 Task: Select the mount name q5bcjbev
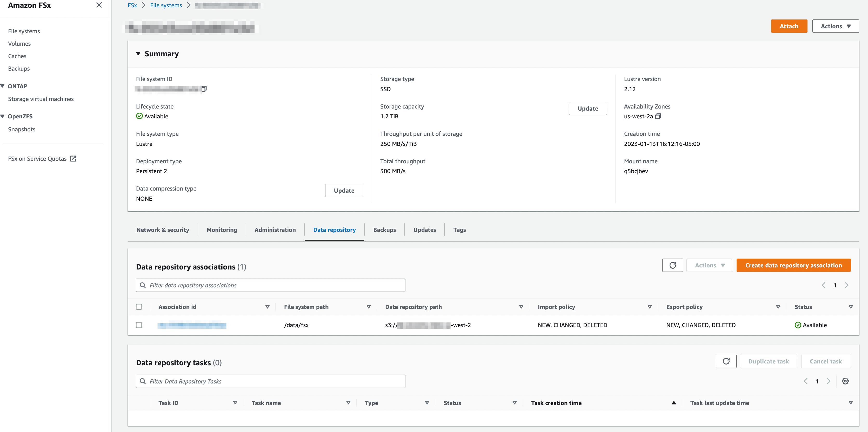[636, 171]
